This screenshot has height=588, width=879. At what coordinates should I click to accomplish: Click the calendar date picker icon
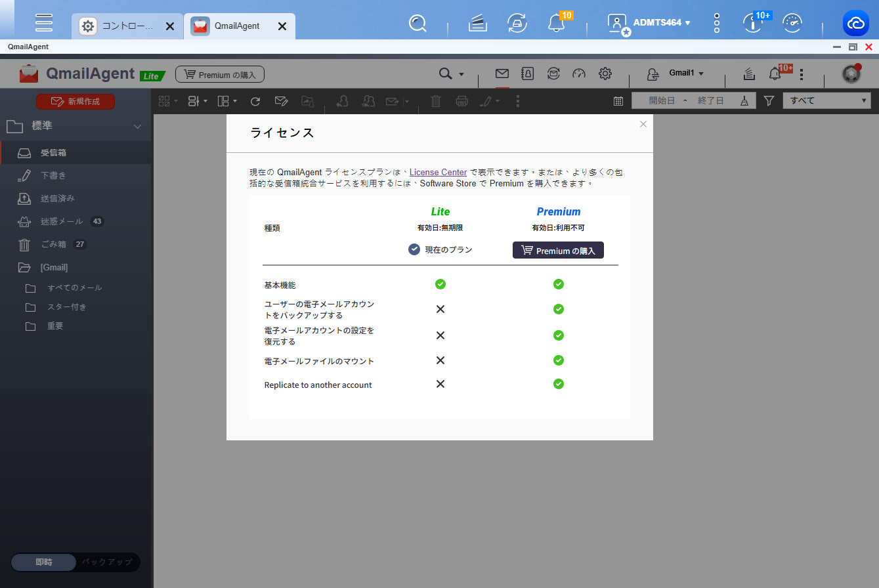[618, 101]
